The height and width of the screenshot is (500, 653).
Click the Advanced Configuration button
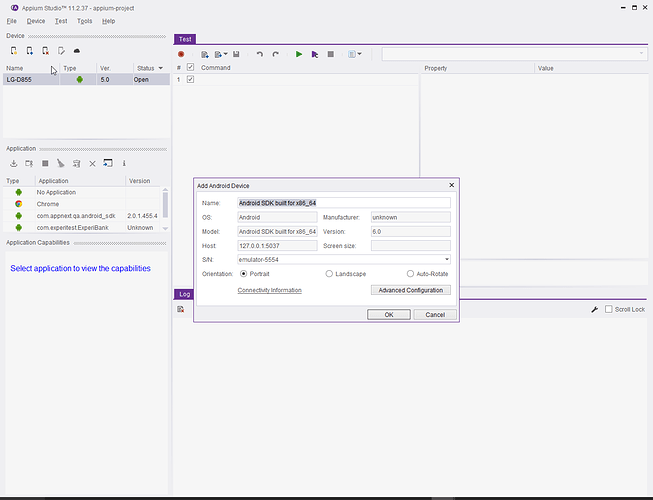pyautogui.click(x=411, y=290)
